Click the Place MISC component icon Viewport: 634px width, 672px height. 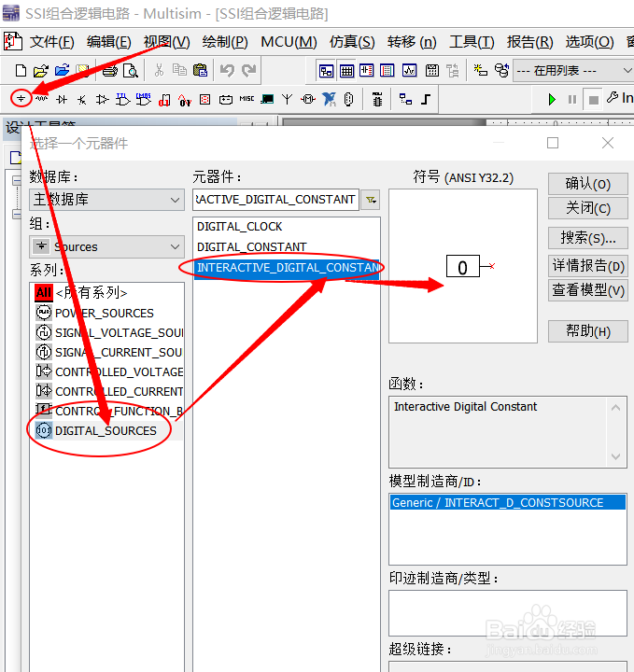pos(247,99)
